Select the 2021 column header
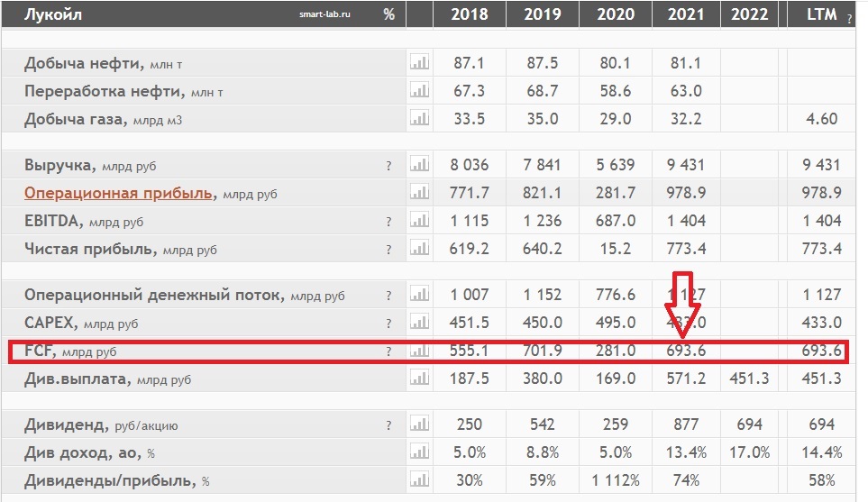 685,14
